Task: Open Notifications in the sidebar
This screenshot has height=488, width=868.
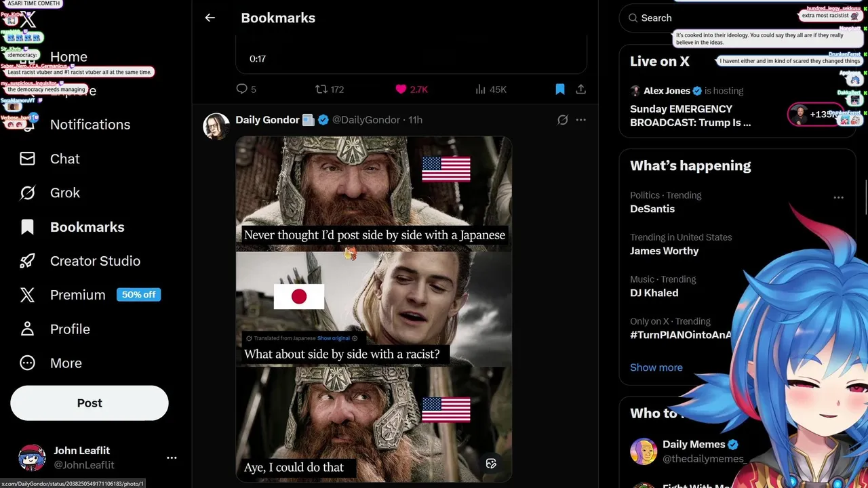Action: [90, 125]
